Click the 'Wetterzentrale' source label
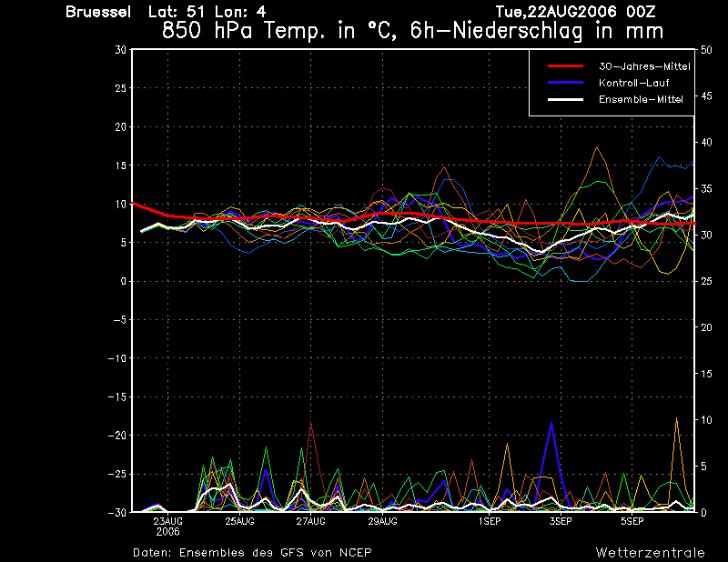This screenshot has width=728, height=562. pos(651,553)
